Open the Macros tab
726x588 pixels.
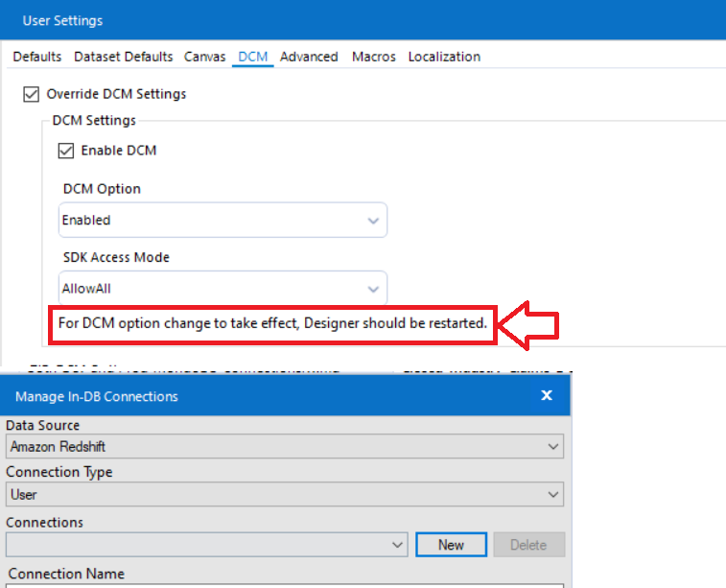(374, 57)
